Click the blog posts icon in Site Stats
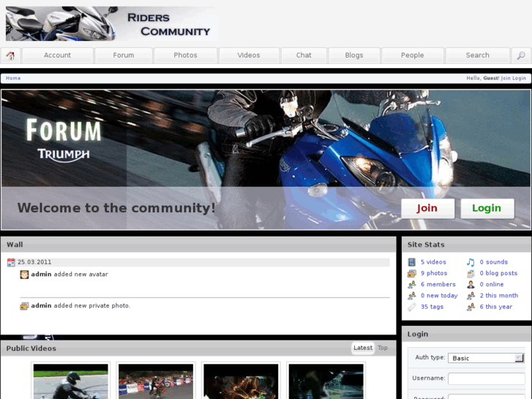 click(471, 273)
